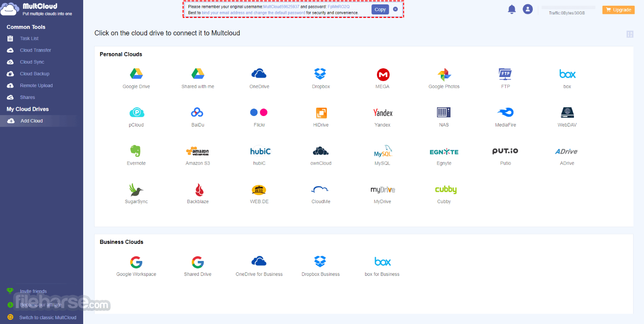The width and height of the screenshot is (644, 324).
Task: Click the Upgrade button
Action: pos(618,10)
